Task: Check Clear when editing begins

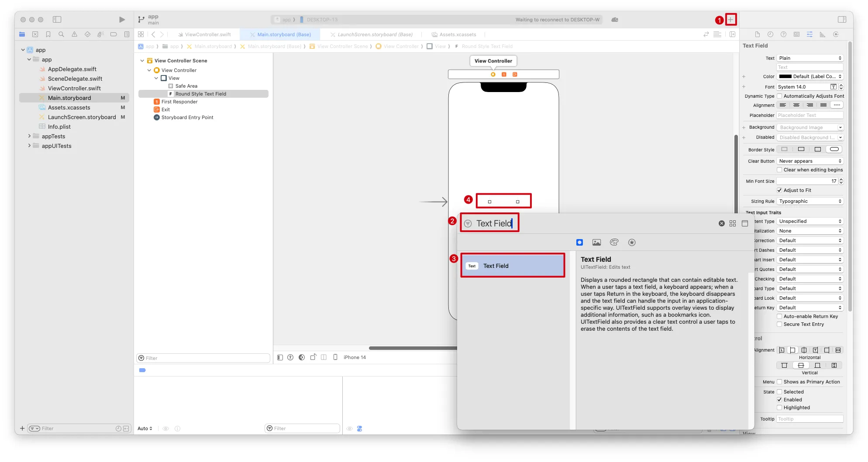Action: [x=779, y=170]
